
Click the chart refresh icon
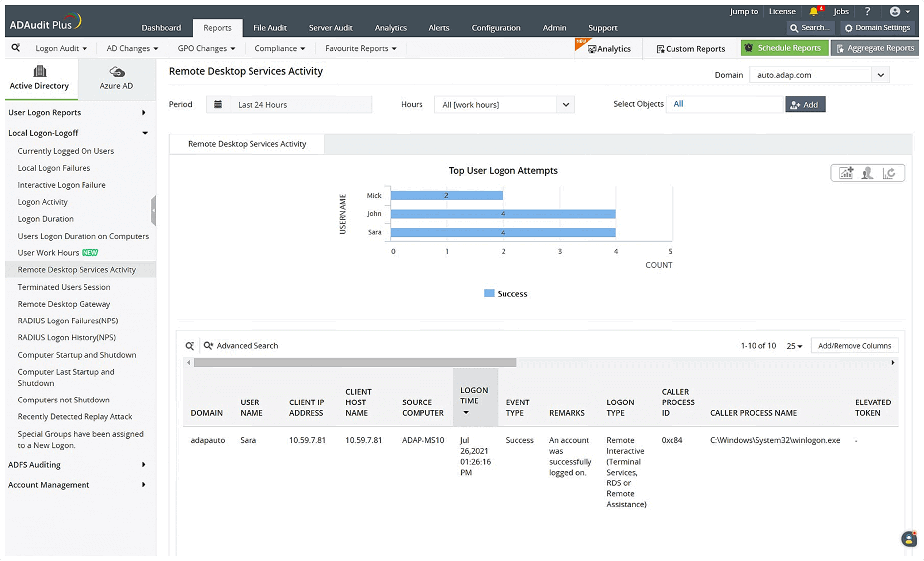(889, 173)
